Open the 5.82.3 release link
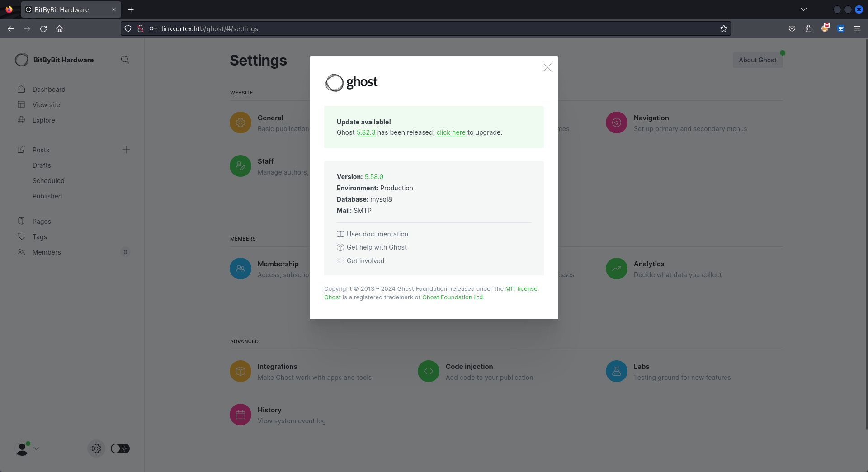 tap(366, 132)
